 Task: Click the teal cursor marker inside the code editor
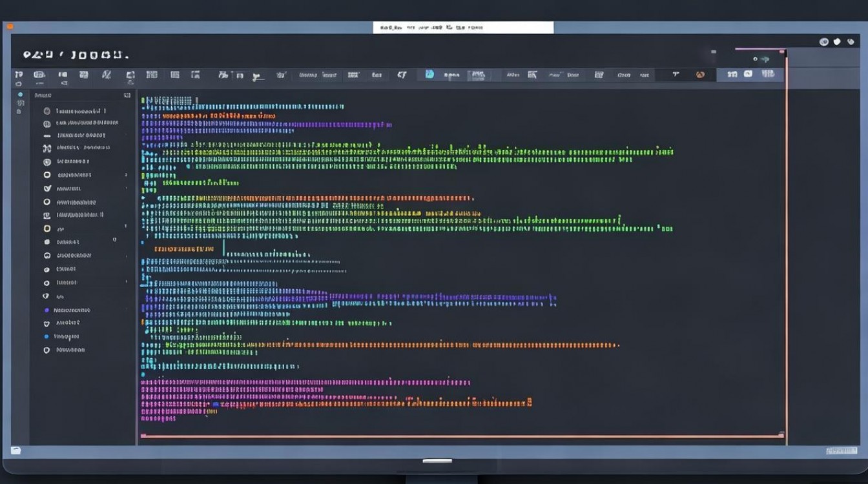pyautogui.click(x=223, y=247)
